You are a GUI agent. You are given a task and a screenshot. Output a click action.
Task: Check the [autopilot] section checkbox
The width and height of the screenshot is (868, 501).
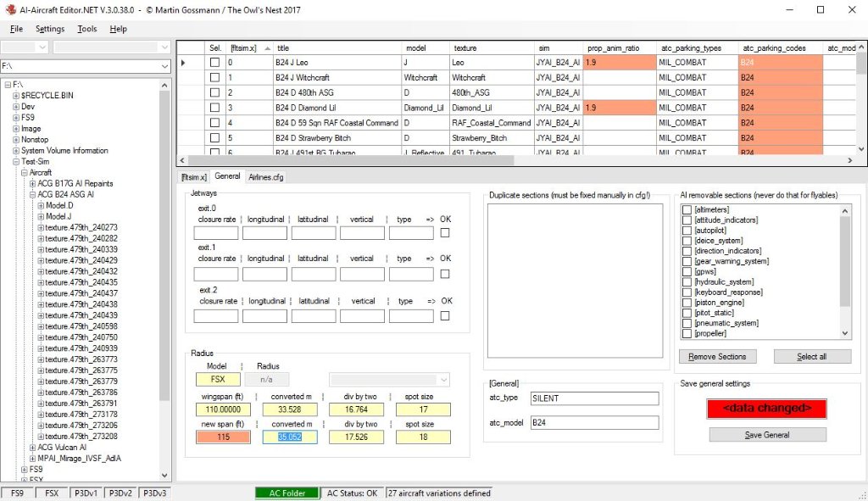pos(687,231)
